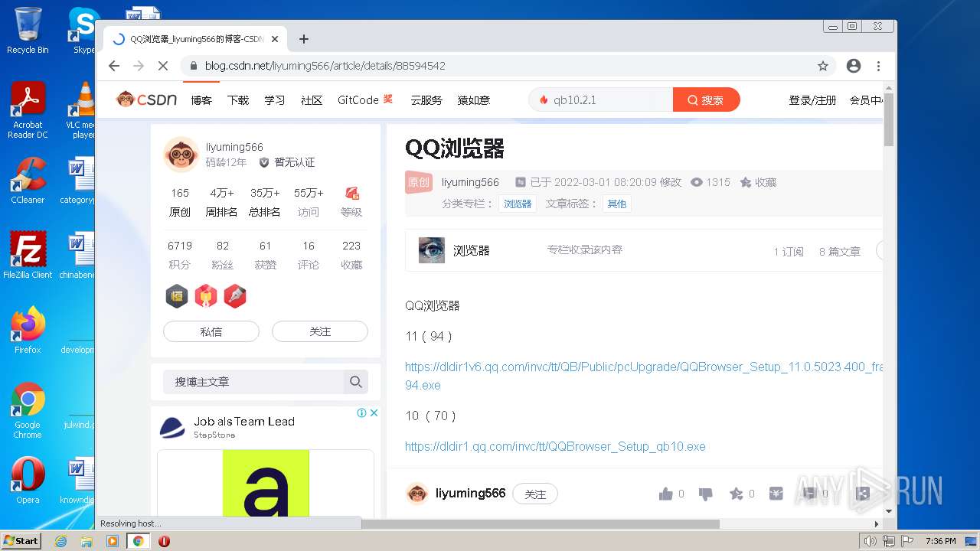The height and width of the screenshot is (551, 980).
Task: Click the volume tray icon
Action: [870, 541]
